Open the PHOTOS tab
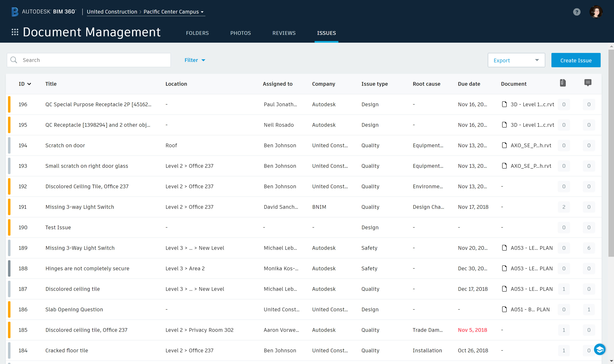614x364 pixels. pyautogui.click(x=241, y=33)
